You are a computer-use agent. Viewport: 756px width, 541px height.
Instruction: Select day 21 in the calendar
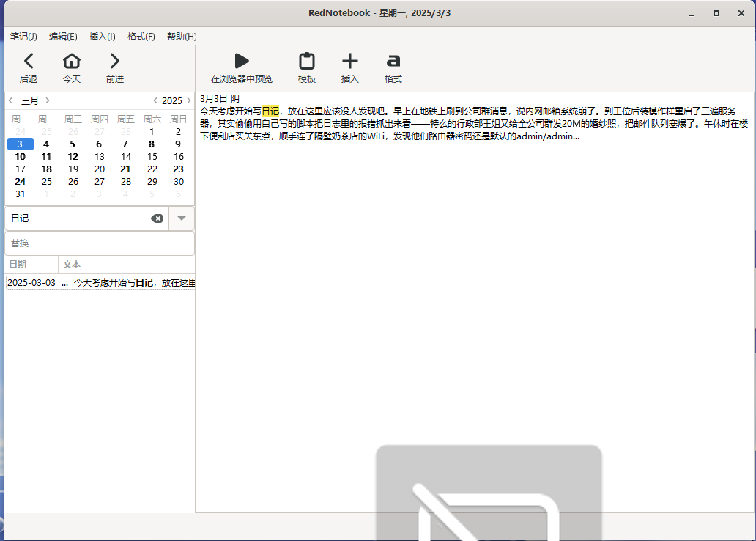[x=125, y=169]
